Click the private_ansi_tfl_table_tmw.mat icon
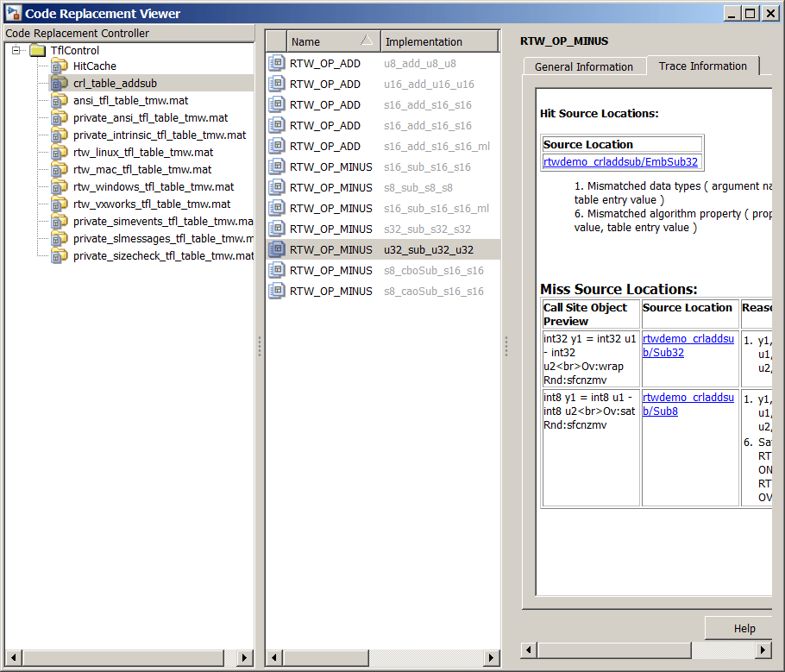 tap(59, 117)
